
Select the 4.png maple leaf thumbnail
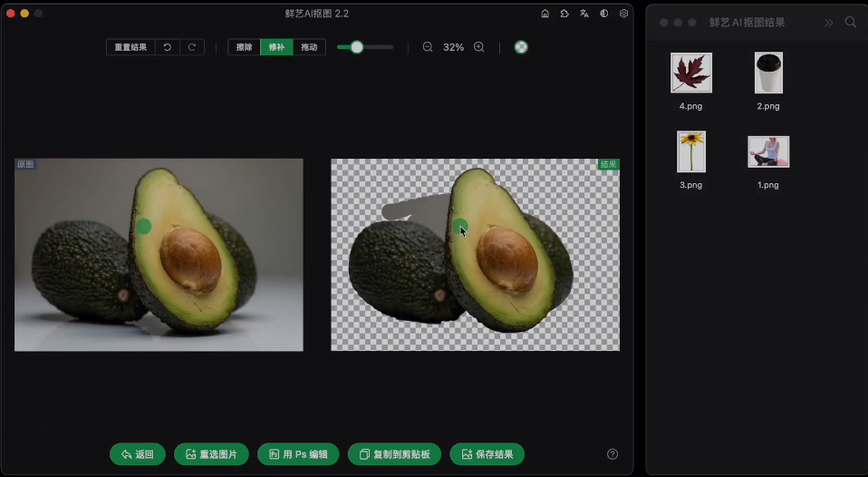point(690,73)
